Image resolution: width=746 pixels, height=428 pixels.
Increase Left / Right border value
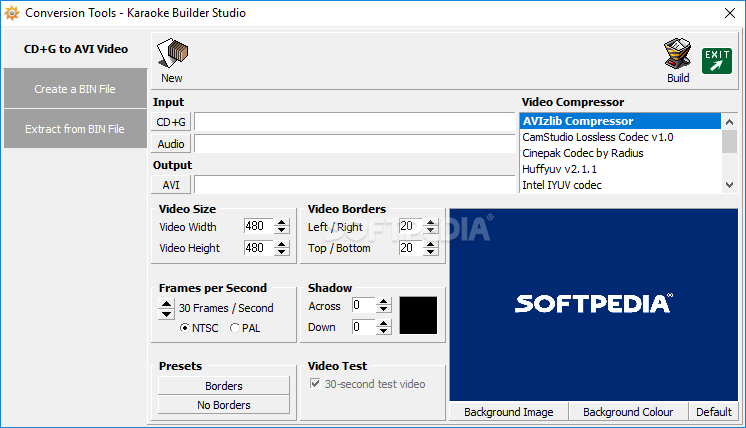coord(431,222)
